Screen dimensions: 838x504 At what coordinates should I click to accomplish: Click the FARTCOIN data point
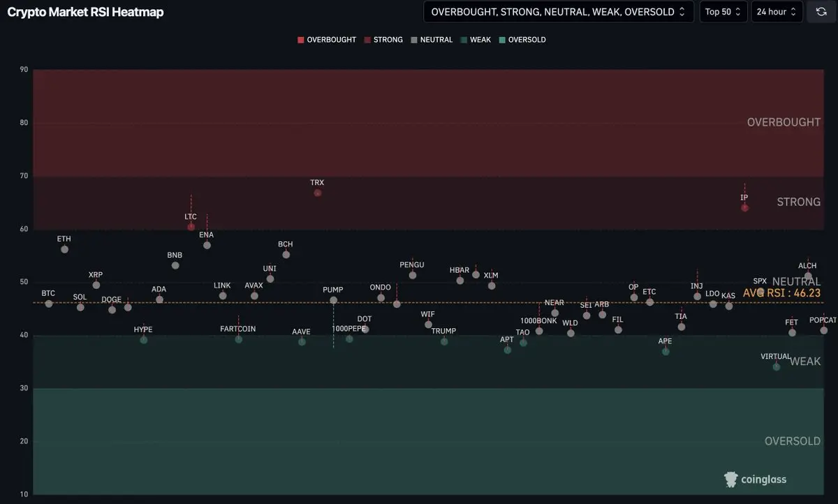click(239, 339)
